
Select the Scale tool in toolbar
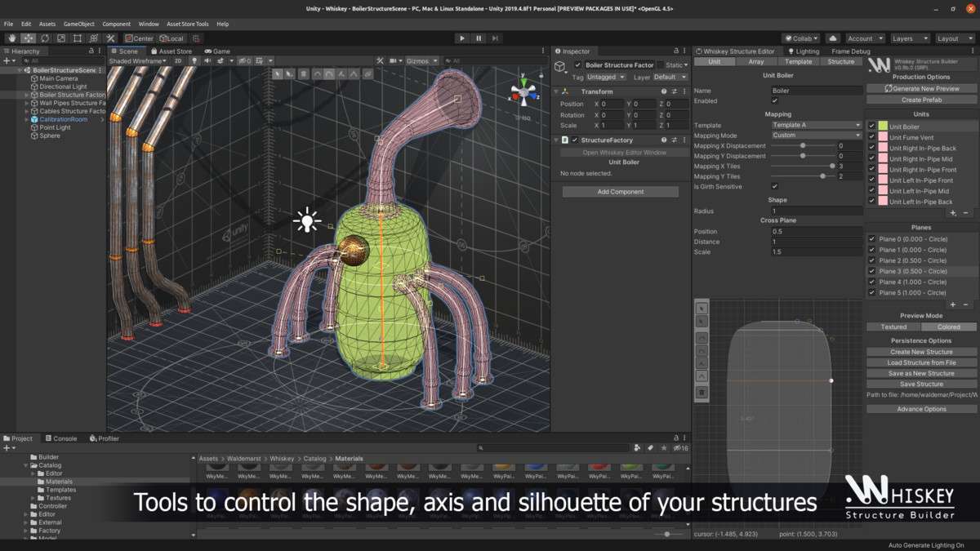click(x=60, y=38)
